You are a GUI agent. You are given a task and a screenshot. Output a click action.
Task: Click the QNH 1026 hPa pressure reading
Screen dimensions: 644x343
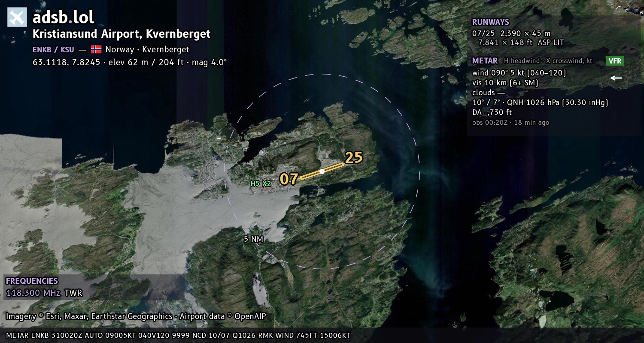pos(558,102)
